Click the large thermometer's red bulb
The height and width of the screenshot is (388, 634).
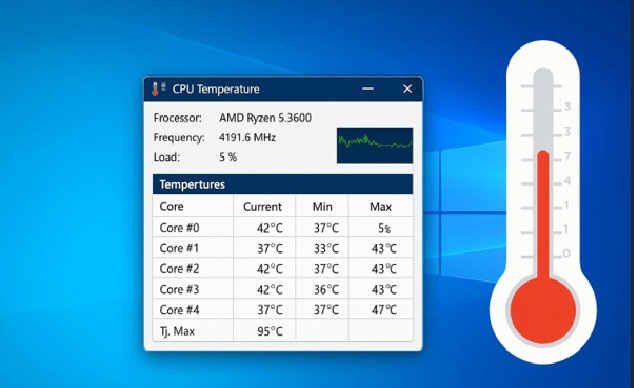click(543, 310)
